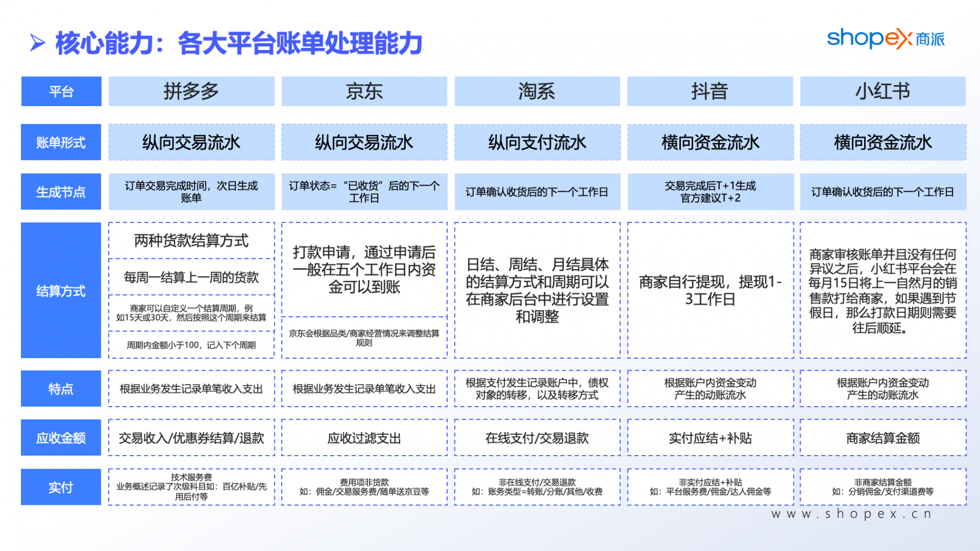Image resolution: width=980 pixels, height=551 pixels.
Task: Click 交易收入/优惠券结算/退款 cell
Action: coord(191,437)
